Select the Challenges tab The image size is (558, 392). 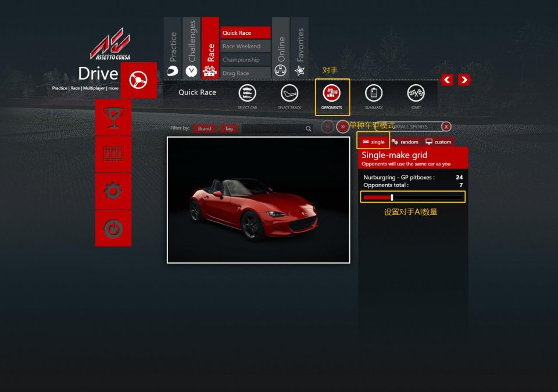click(192, 47)
